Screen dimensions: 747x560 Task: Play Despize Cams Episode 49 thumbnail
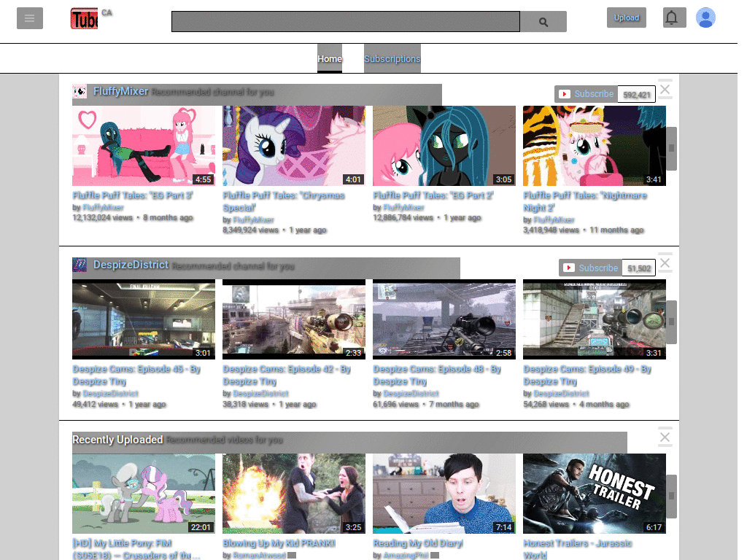594,319
